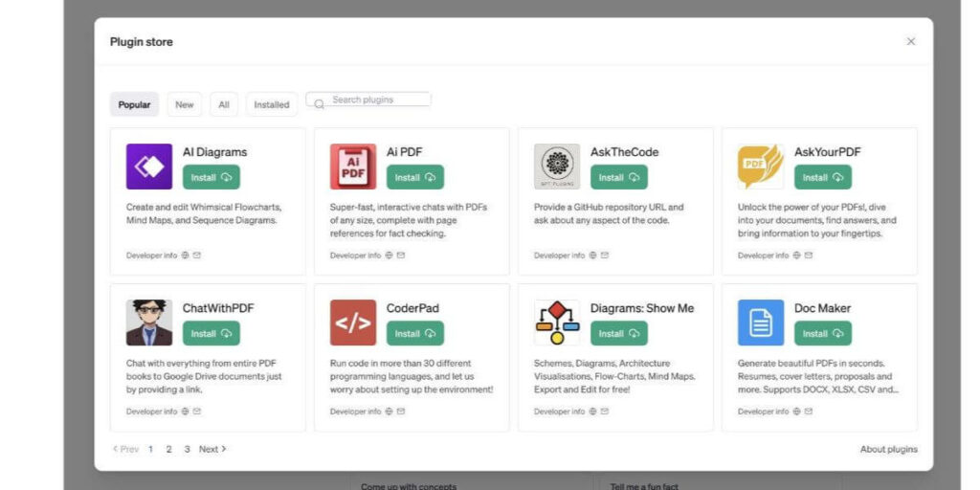Click the CoderPad title text

click(412, 308)
